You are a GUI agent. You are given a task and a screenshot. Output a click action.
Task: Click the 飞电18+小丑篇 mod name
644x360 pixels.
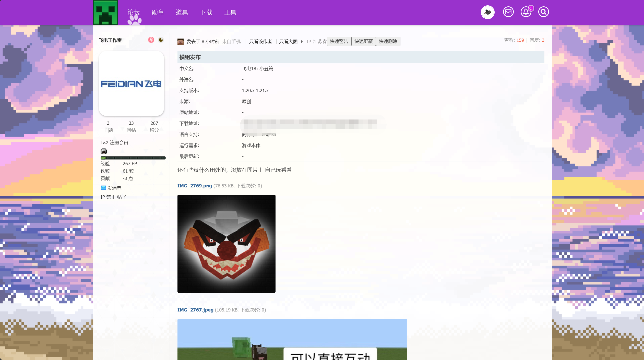point(258,69)
